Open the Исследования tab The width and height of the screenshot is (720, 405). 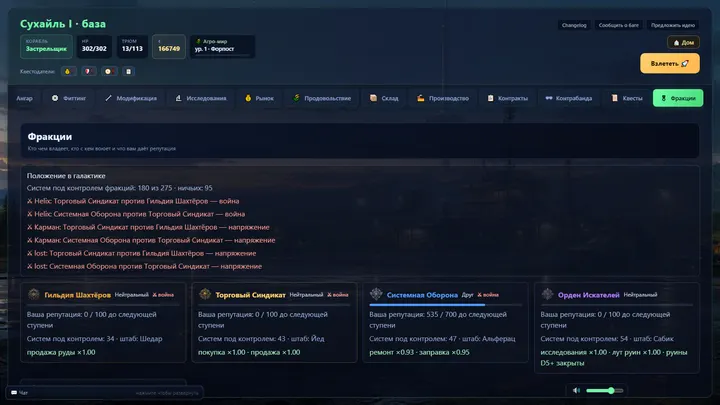(x=201, y=98)
